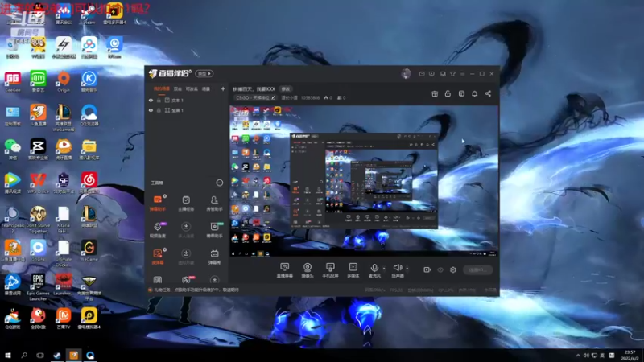Open the go-live button at bottom right

coord(477,269)
